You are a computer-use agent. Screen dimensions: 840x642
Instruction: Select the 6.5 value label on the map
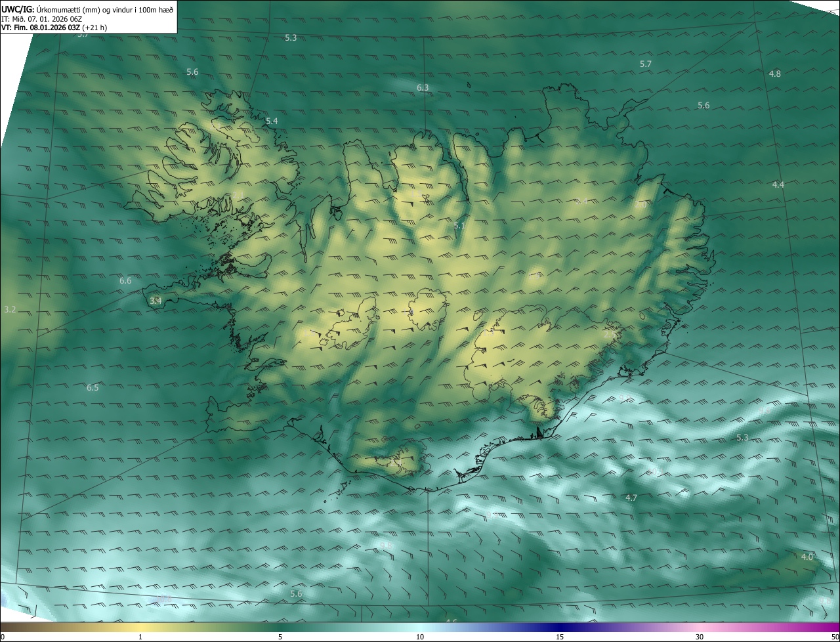click(x=93, y=387)
